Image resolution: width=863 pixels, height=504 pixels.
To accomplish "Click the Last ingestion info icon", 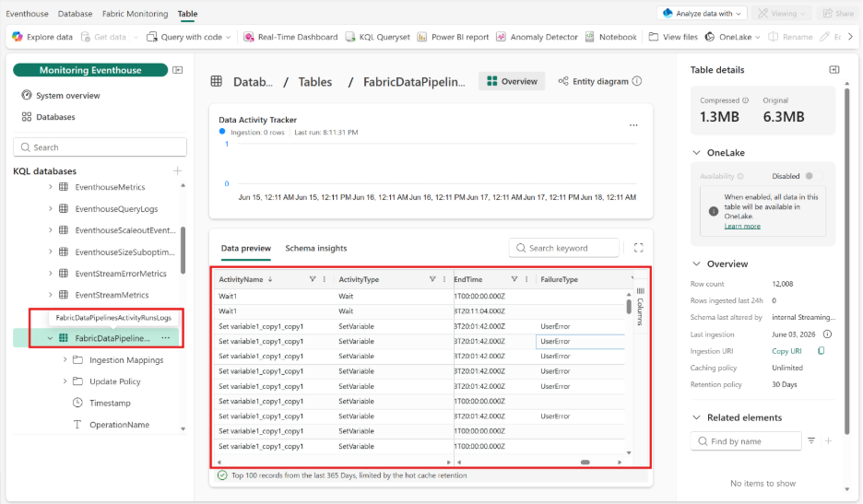I will pos(827,334).
